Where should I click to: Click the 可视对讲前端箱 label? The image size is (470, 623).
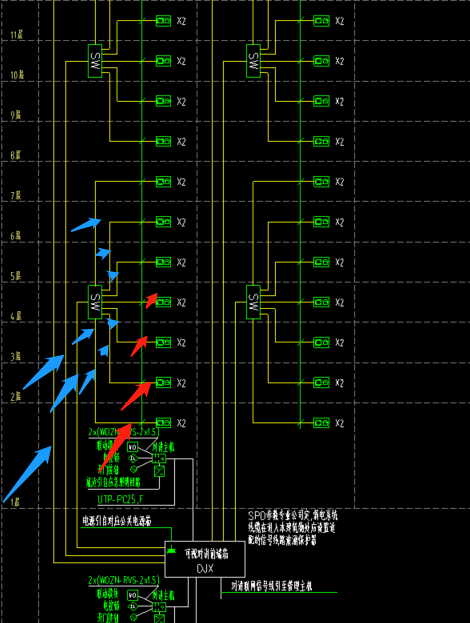pyautogui.click(x=206, y=554)
